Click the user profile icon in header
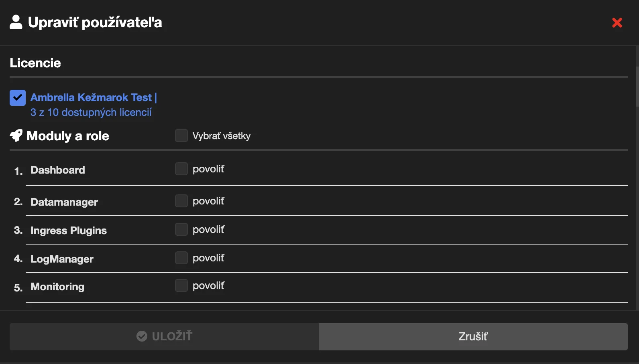Screen dimensions: 639x364 coord(16,22)
